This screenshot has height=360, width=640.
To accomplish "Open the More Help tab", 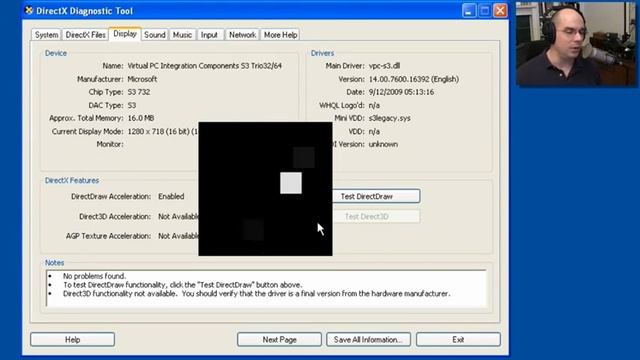I will pos(280,35).
